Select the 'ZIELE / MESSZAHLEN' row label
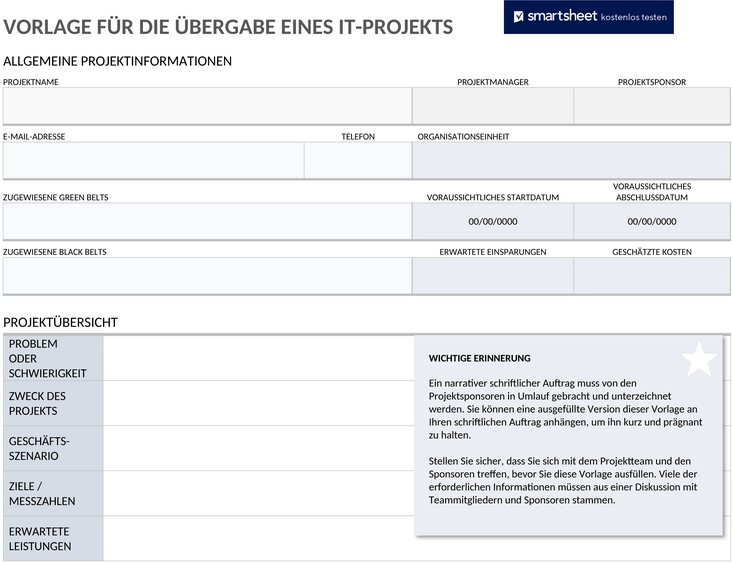The height and width of the screenshot is (563, 733). (53, 493)
